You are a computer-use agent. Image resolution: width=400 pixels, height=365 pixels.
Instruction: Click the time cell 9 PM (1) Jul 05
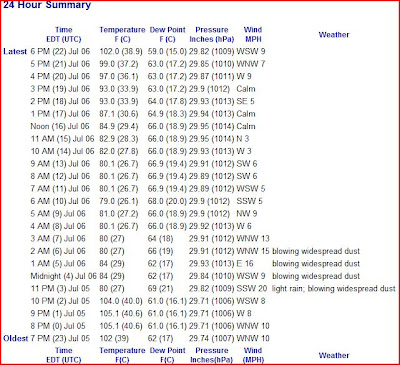tap(58, 314)
